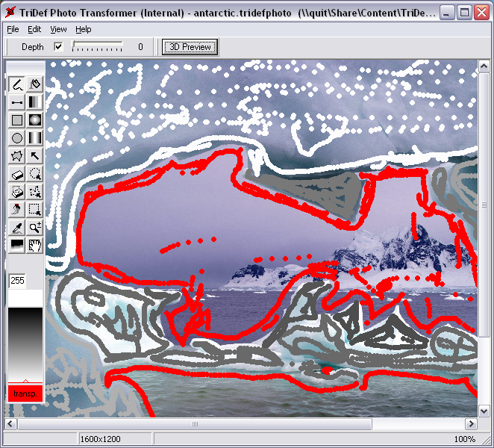Open the File menu
The height and width of the screenshot is (448, 494).
(13, 29)
